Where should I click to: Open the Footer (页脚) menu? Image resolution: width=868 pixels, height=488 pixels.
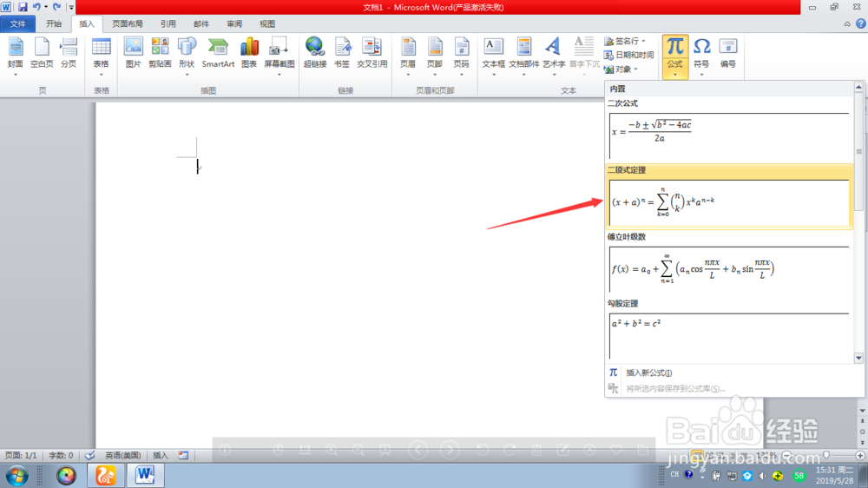[x=435, y=56]
